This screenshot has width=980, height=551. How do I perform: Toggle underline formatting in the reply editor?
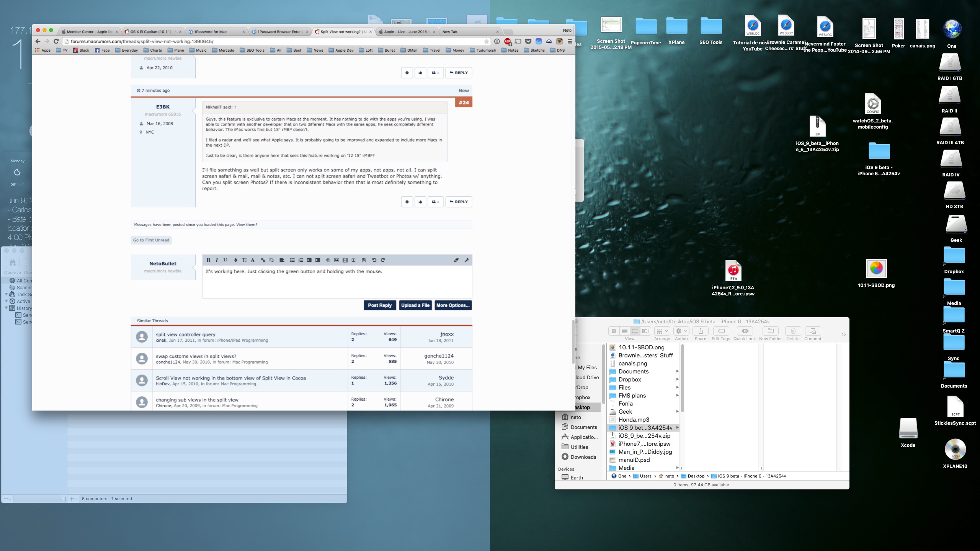click(x=225, y=260)
